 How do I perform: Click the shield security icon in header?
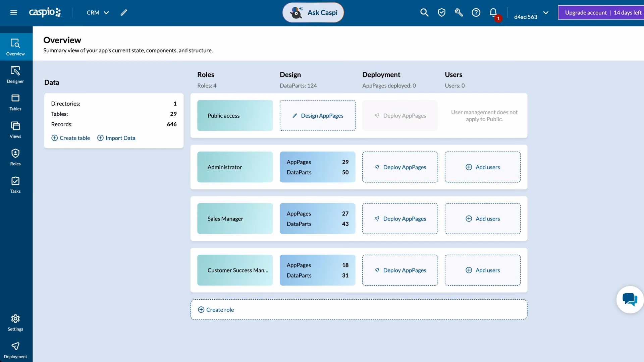(441, 12)
